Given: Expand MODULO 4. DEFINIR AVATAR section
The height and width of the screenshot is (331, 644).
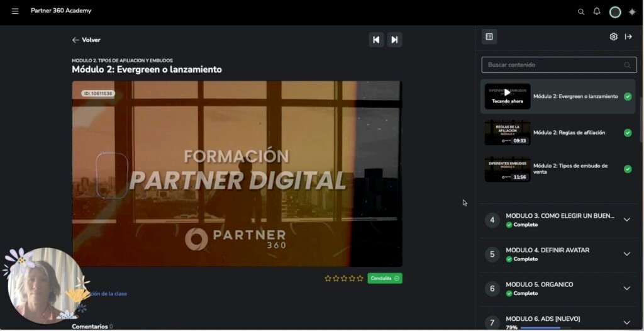Looking at the screenshot, I should 627,254.
